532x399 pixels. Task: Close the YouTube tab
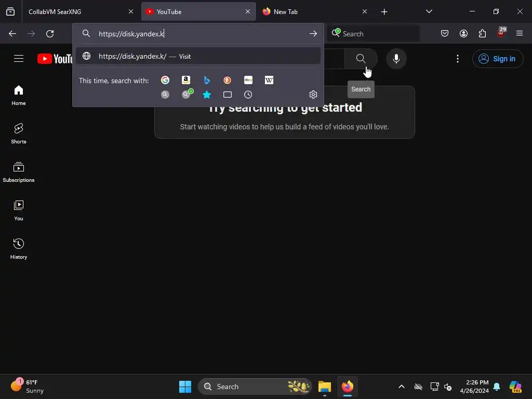click(x=248, y=11)
